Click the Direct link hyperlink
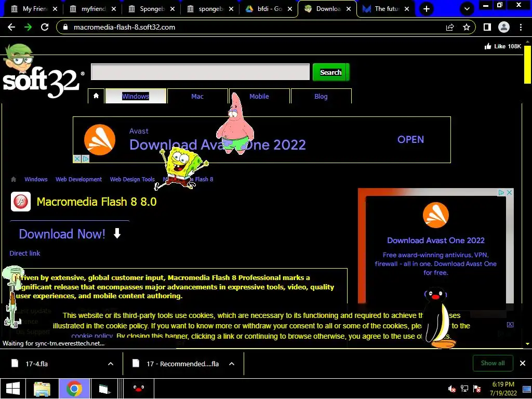This screenshot has width=532, height=399. (25, 253)
